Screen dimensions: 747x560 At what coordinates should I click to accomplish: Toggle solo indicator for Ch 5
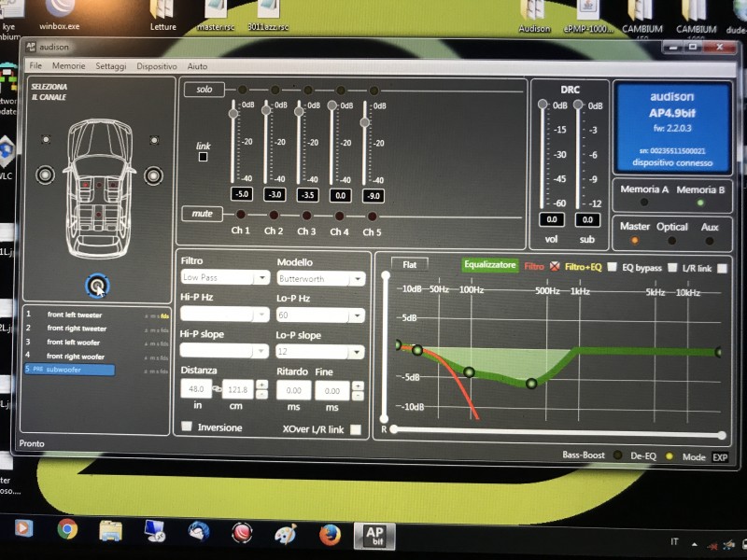point(373,91)
